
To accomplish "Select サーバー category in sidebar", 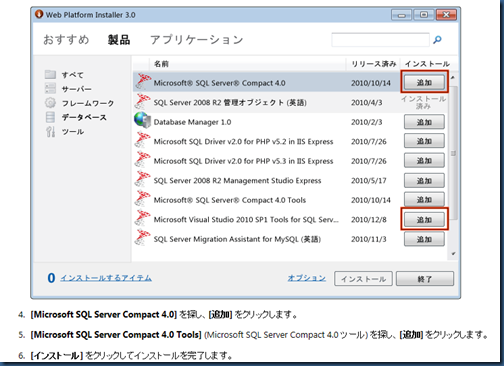I will click(x=76, y=89).
